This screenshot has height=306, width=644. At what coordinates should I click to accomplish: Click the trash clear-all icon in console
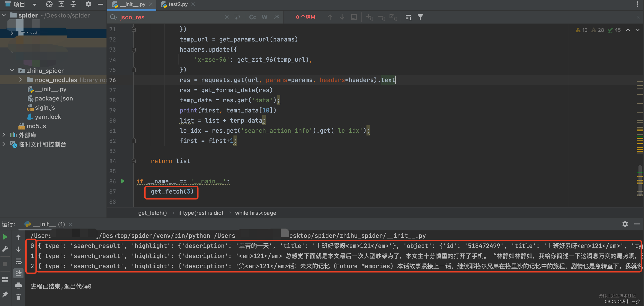click(18, 297)
